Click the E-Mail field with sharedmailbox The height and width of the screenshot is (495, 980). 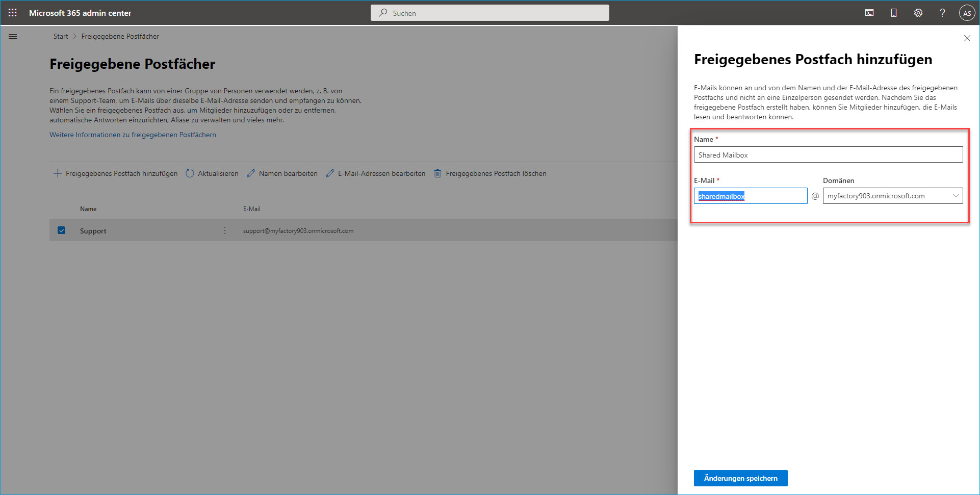click(751, 196)
